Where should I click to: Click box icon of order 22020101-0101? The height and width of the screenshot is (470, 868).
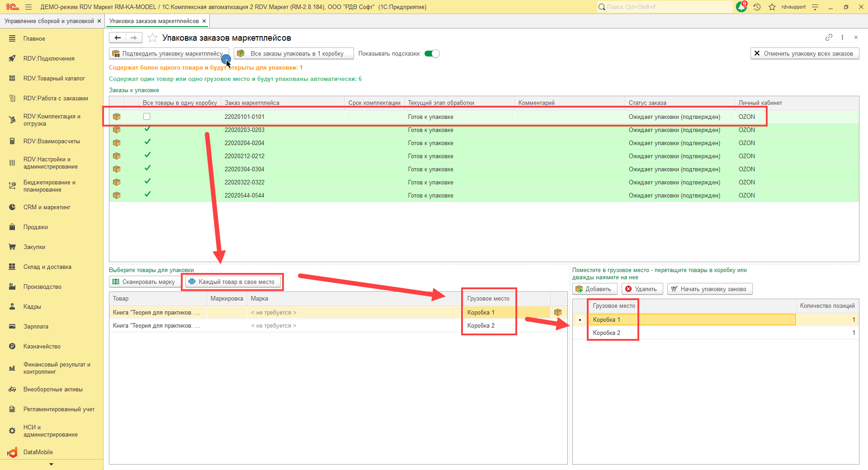click(117, 117)
